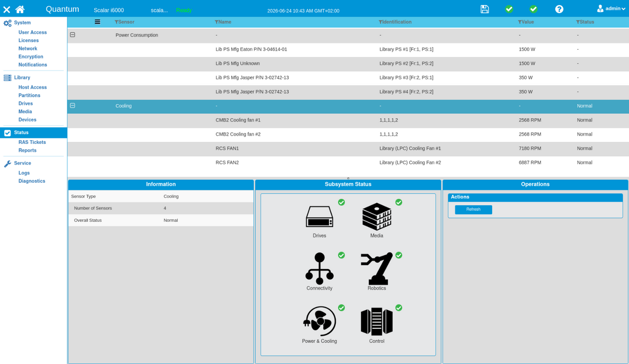This screenshot has height=364, width=629.
Task: Open Host Access under Library
Action: pos(33,88)
